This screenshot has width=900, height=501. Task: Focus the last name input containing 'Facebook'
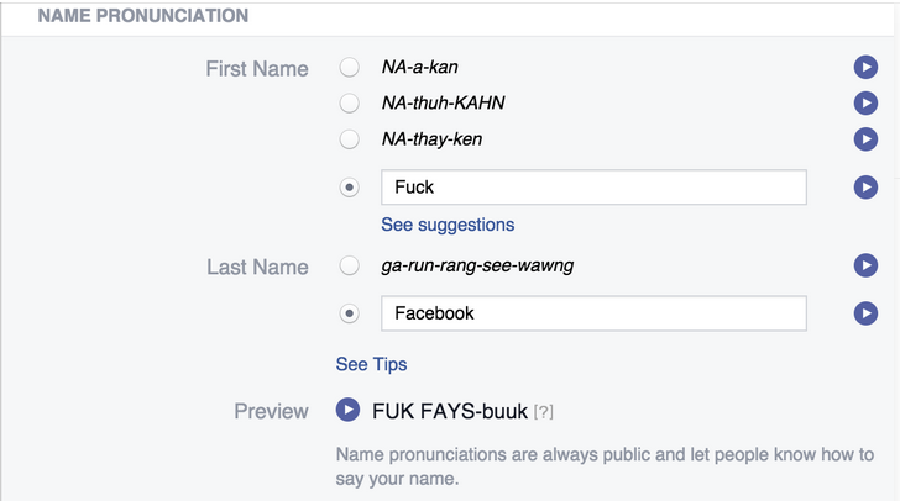[x=593, y=313]
